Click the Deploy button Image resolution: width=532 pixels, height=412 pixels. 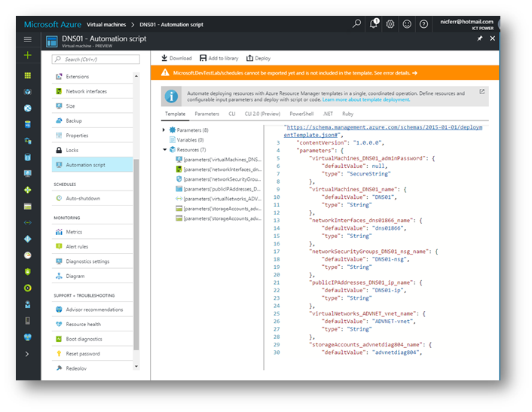[258, 58]
